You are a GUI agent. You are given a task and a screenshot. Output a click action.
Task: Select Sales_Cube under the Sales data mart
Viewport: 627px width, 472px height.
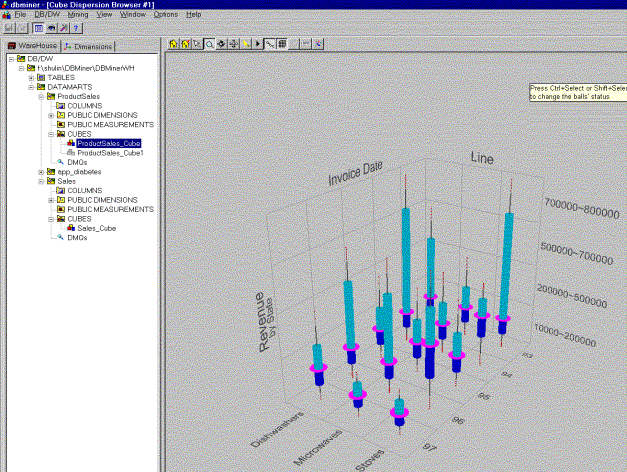click(99, 228)
